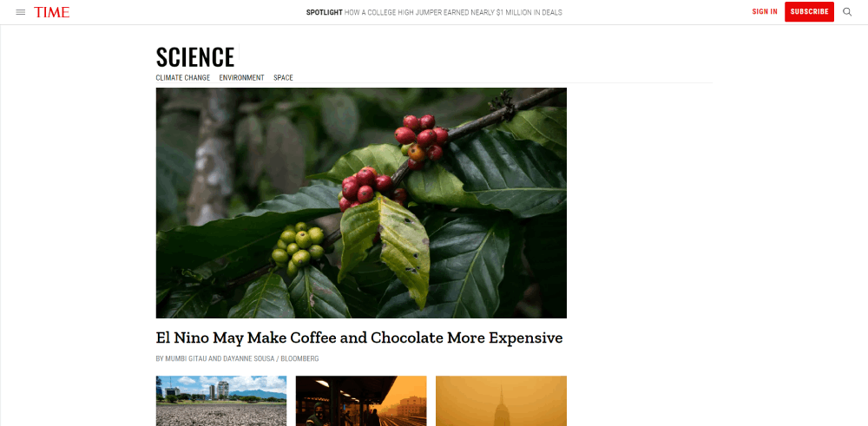Go to the Space subsection
Screen dimensions: 868x426
(x=283, y=77)
